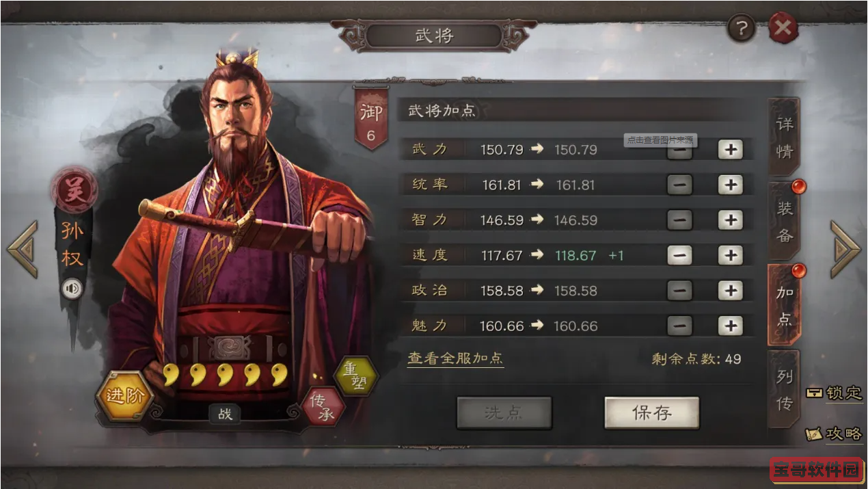Image resolution: width=868 pixels, height=489 pixels.
Task: Go to previous general with left arrow
Action: click(23, 249)
